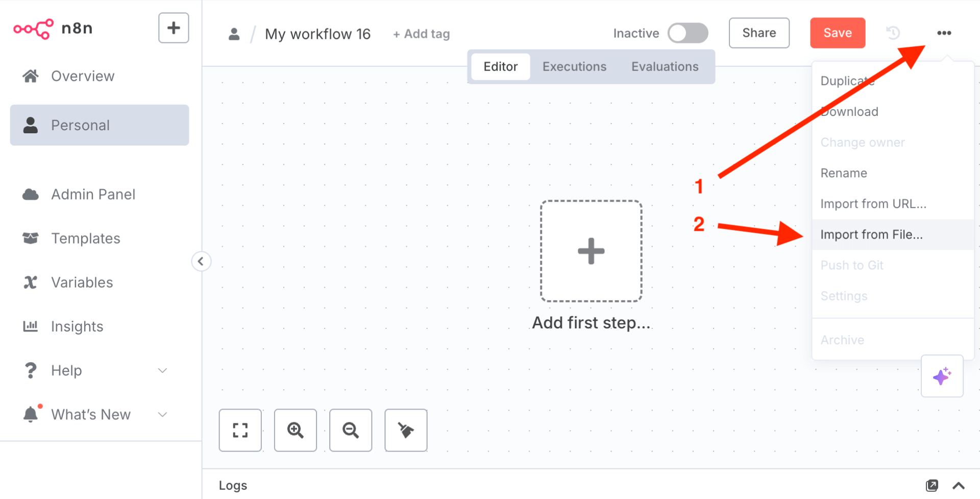Click Add first step placeholder
Screen dimensions: 980x499
pyautogui.click(x=591, y=251)
